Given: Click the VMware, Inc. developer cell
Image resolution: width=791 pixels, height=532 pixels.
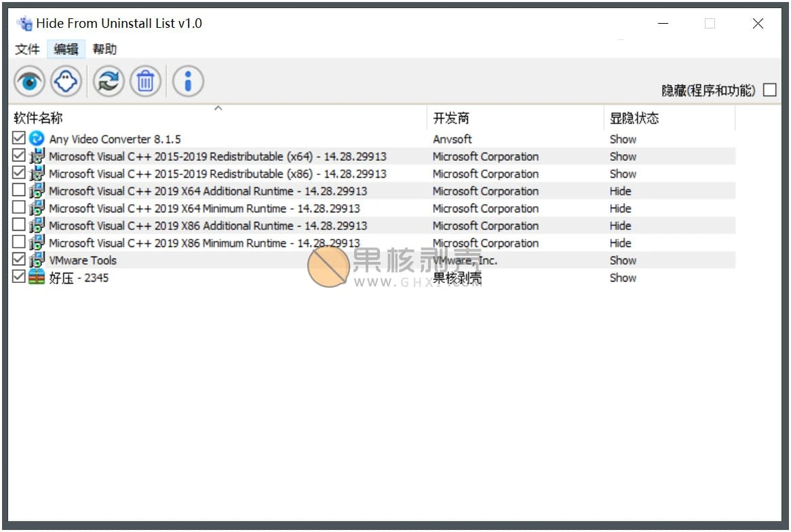Looking at the screenshot, I should pyautogui.click(x=465, y=261).
